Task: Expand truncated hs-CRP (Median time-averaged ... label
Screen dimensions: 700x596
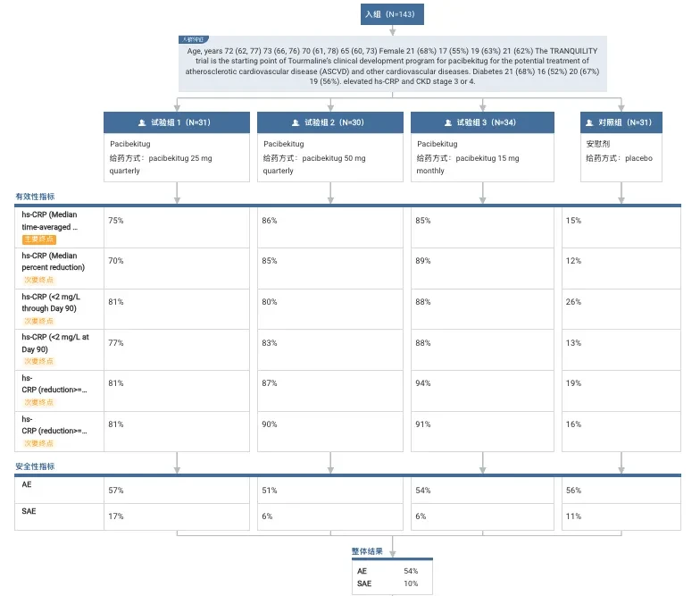Action: coord(49,221)
